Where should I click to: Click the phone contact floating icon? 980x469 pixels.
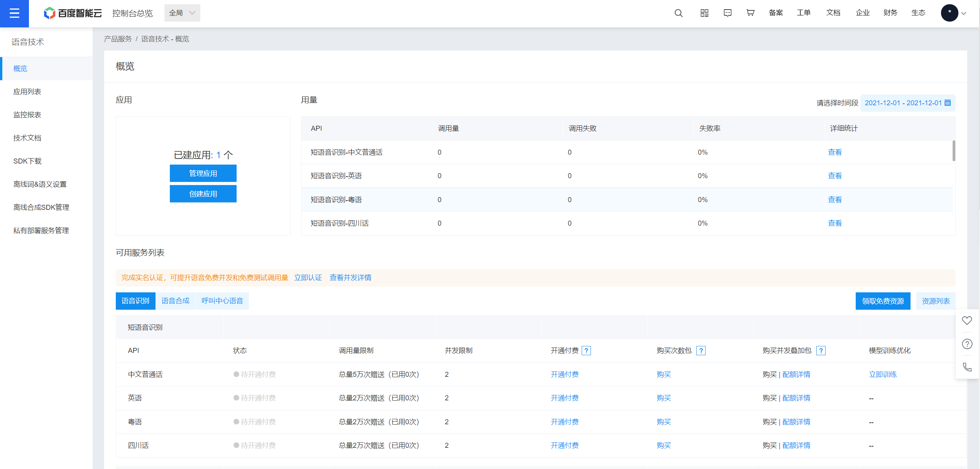967,367
